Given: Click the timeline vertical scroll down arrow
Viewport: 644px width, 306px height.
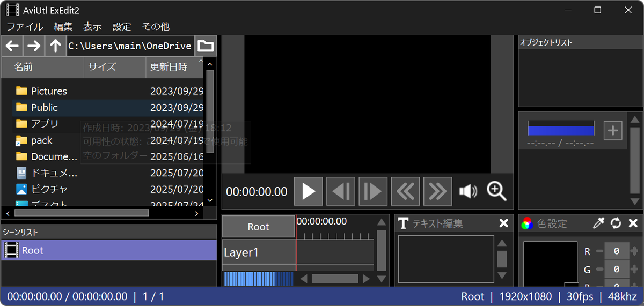Looking at the screenshot, I should 381,279.
